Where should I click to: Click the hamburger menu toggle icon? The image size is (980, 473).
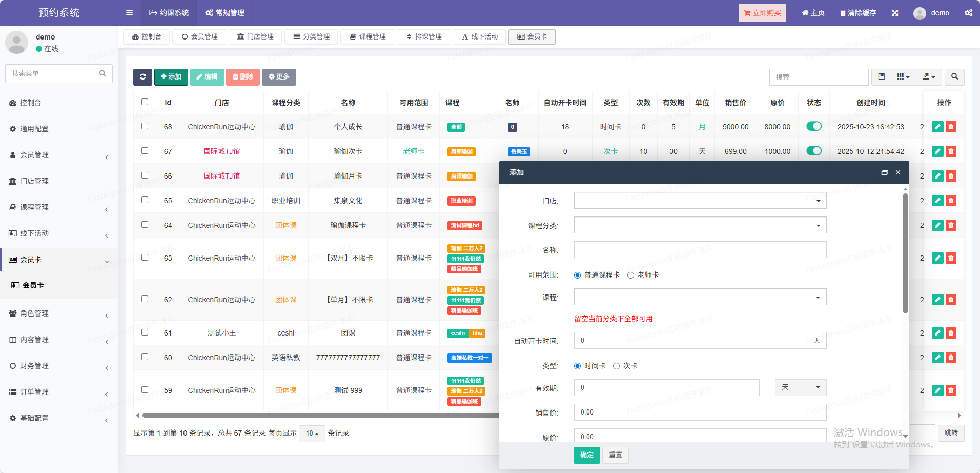129,13
